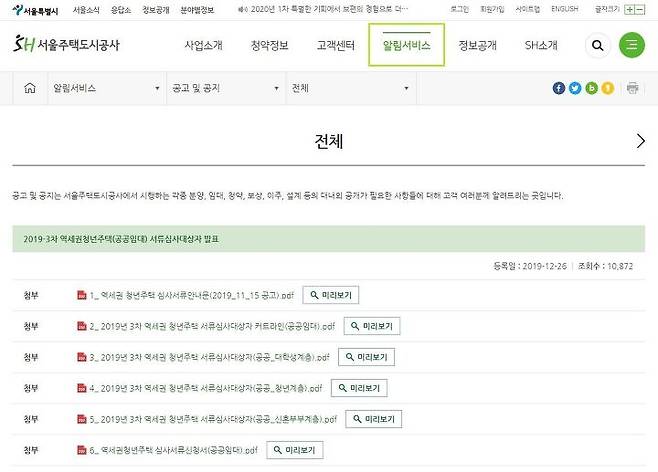The height and width of the screenshot is (472, 658).
Task: Open the 2020년 1차 news ticker headline
Action: tap(329, 9)
